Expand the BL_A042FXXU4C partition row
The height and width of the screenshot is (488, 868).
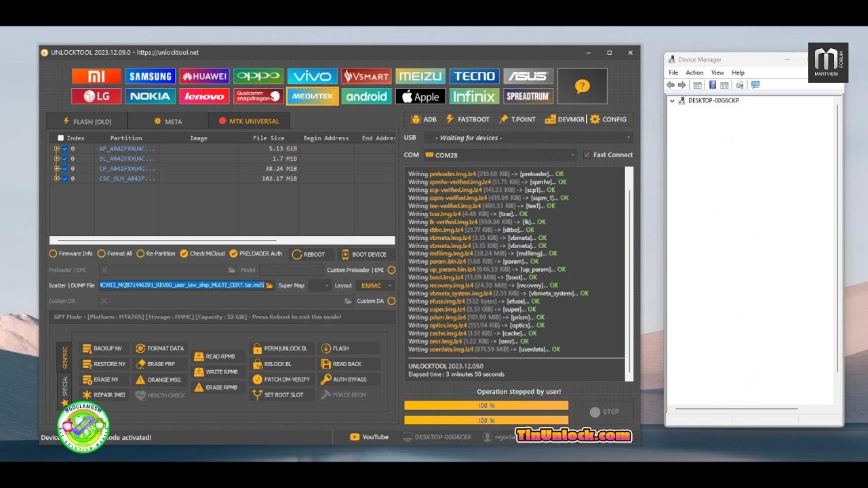click(x=57, y=159)
